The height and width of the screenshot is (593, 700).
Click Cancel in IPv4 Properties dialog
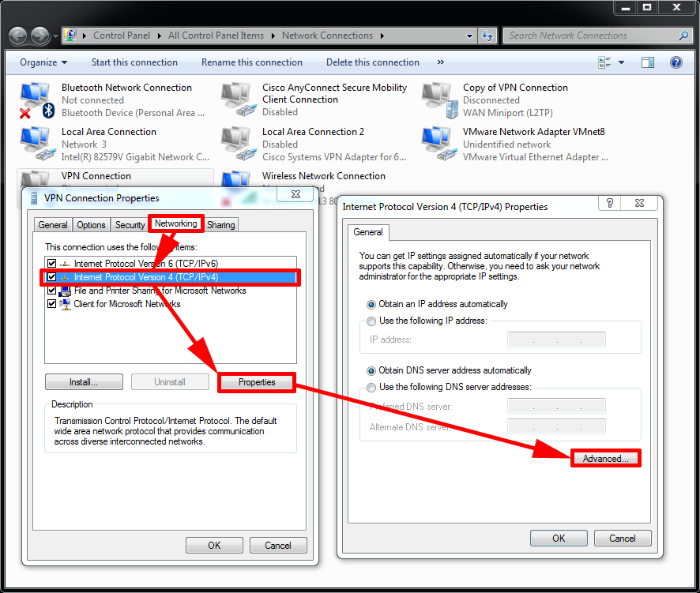pos(623,538)
